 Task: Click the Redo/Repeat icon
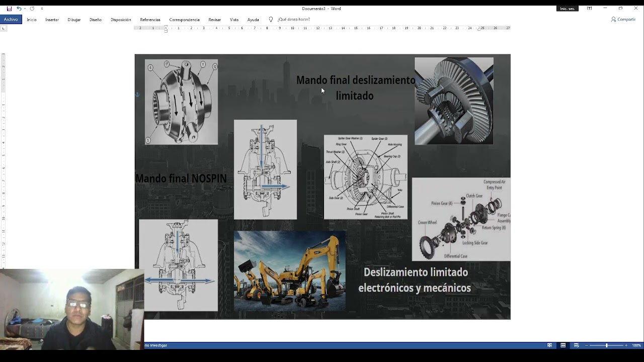click(32, 9)
